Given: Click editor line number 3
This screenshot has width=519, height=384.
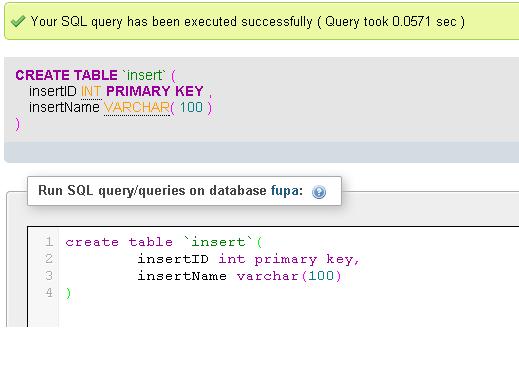Looking at the screenshot, I should tap(49, 276).
